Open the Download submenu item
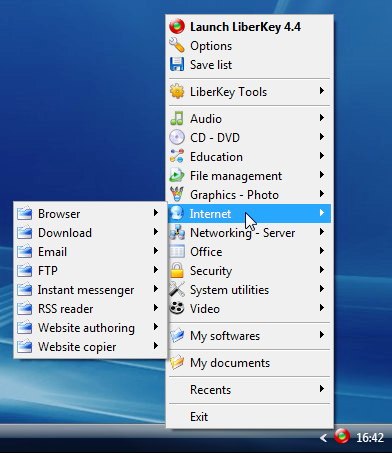This screenshot has height=453, width=392. 90,233
